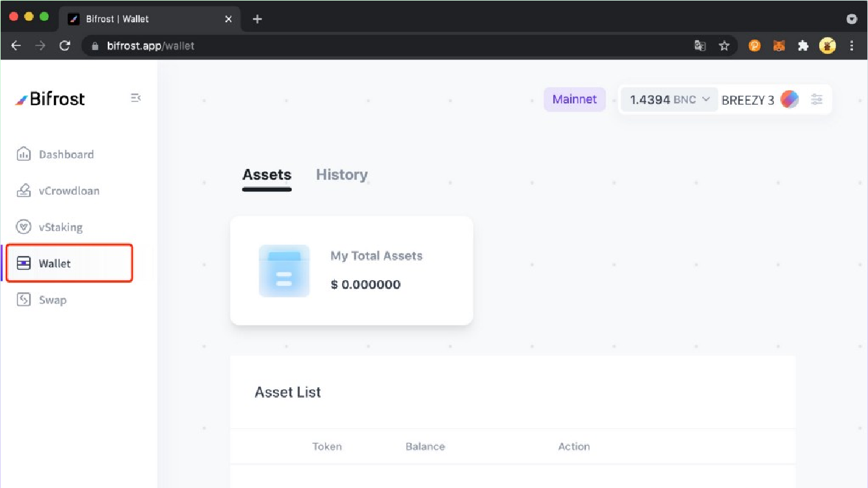This screenshot has height=488, width=868.
Task: Expand the 1.4394 BNC balance dropdown
Action: point(670,99)
